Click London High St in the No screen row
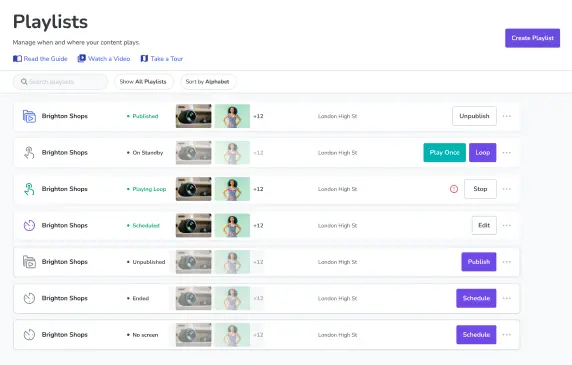This screenshot has height=365, width=572. pos(337,335)
